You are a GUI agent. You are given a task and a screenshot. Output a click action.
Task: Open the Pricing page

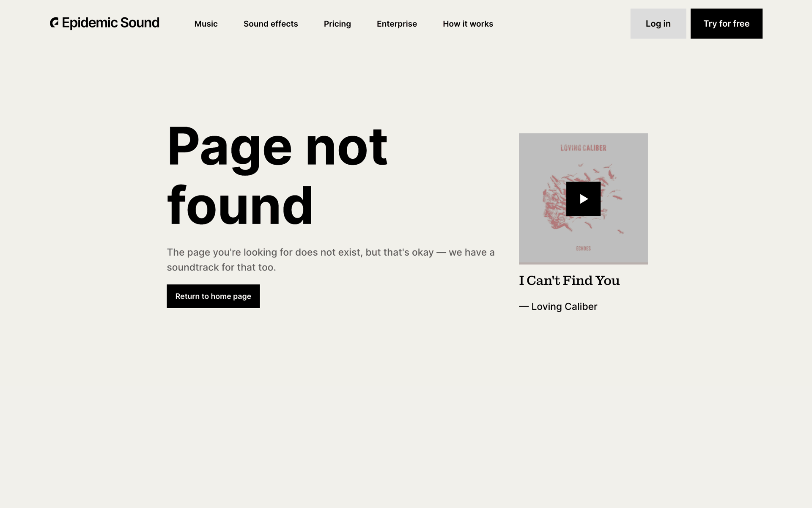[337, 24]
